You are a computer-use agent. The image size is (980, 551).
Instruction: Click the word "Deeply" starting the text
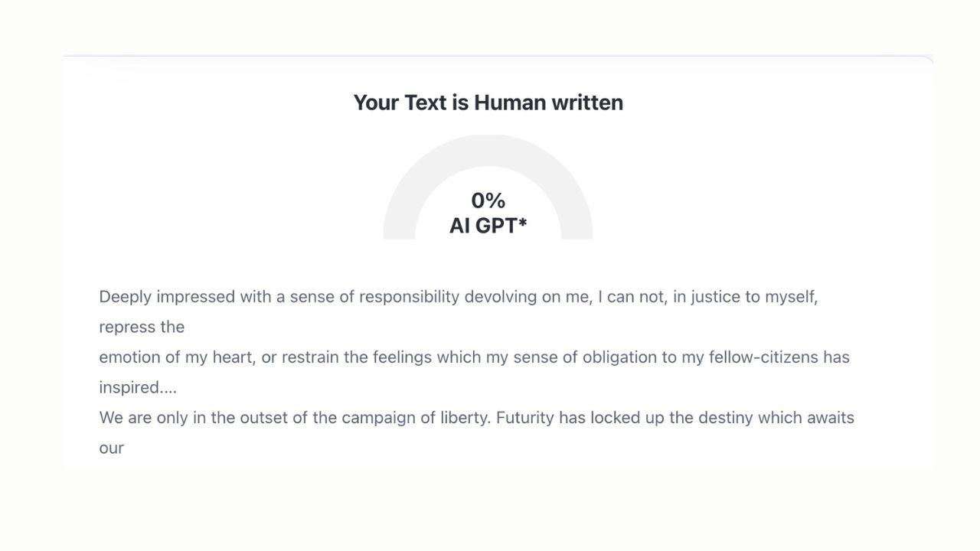tap(125, 297)
